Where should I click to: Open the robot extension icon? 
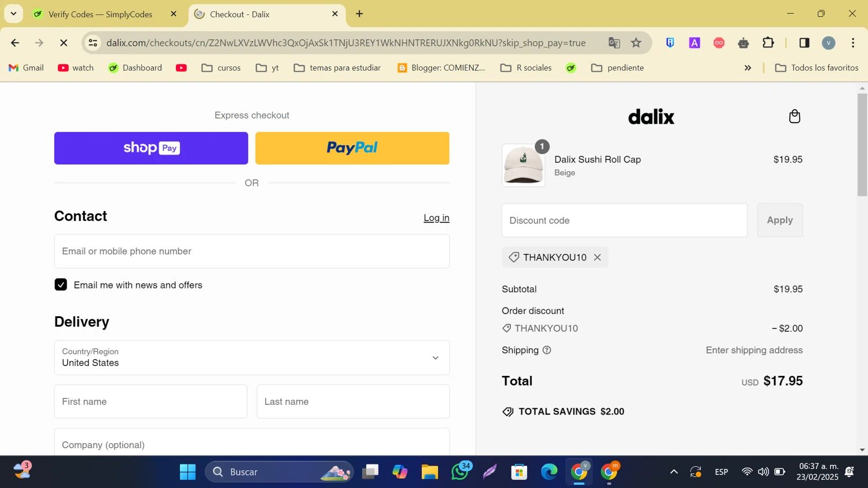pyautogui.click(x=744, y=43)
